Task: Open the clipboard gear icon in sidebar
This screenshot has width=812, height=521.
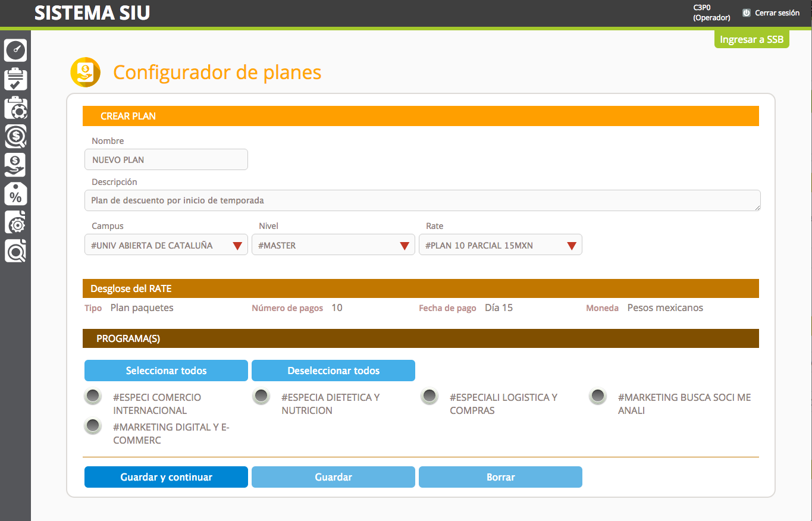Action: click(x=16, y=108)
